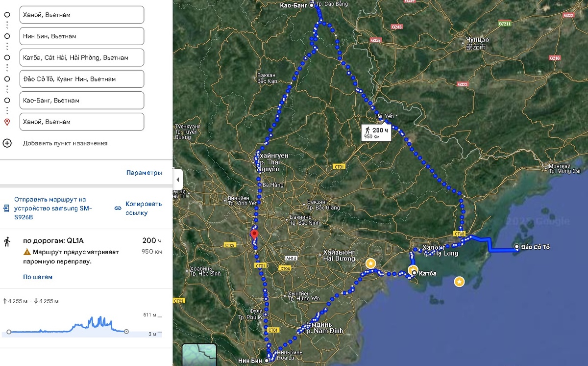Click the Катба waypoint marker on map
Screen dimensions: 588x366
(414, 273)
